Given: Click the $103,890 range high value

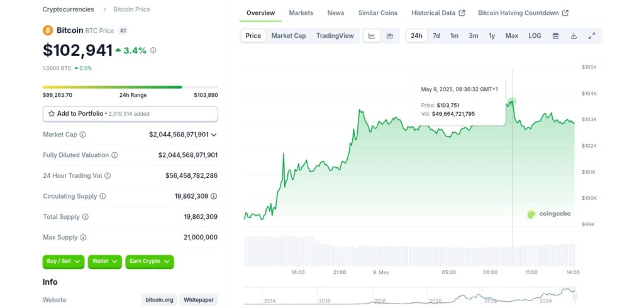Looking at the screenshot, I should [x=206, y=96].
